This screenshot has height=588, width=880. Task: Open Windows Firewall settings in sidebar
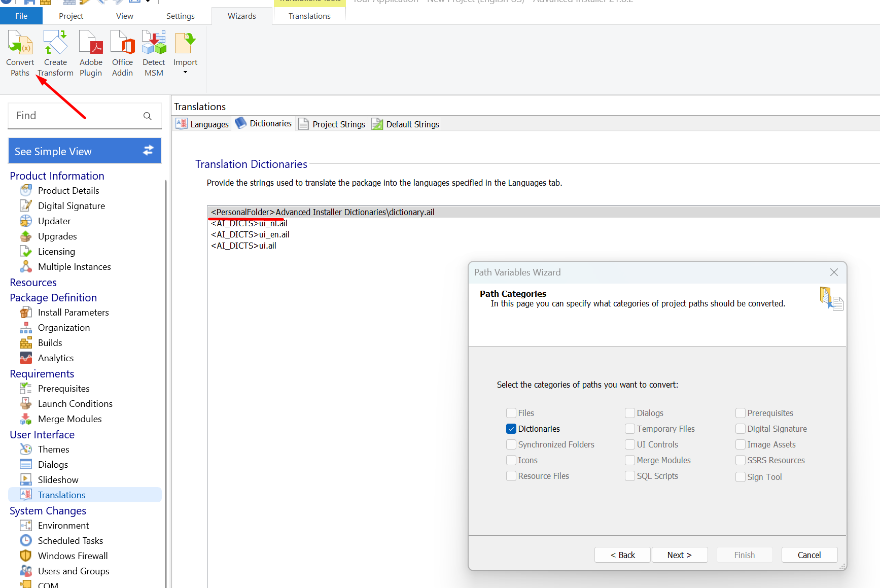coord(73,556)
